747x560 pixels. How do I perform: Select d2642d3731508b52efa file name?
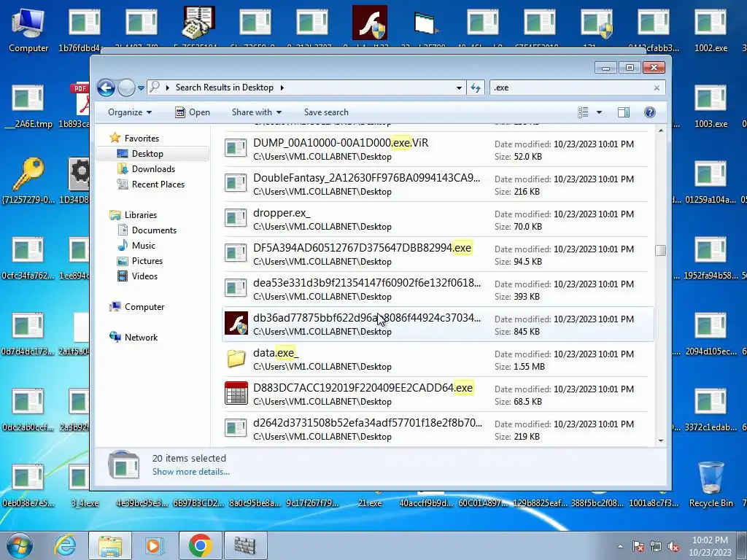(368, 423)
